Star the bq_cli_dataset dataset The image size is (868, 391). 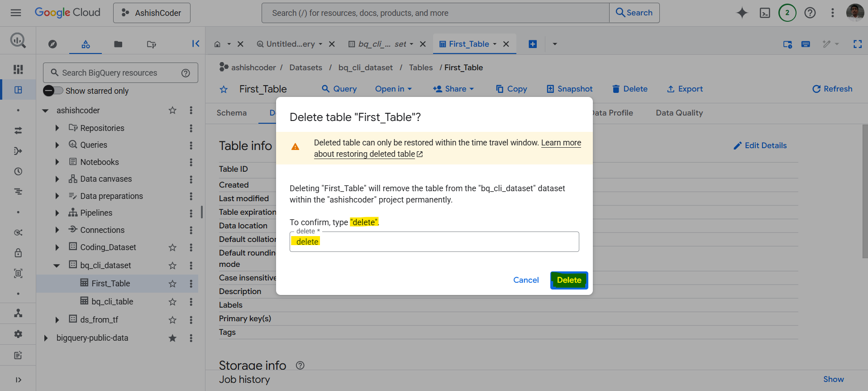pyautogui.click(x=172, y=265)
